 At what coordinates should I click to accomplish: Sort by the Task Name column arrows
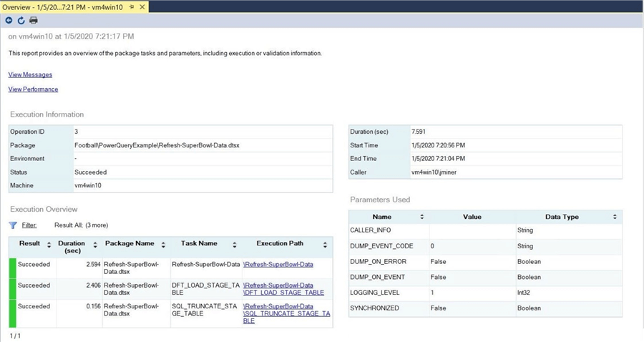(233, 245)
